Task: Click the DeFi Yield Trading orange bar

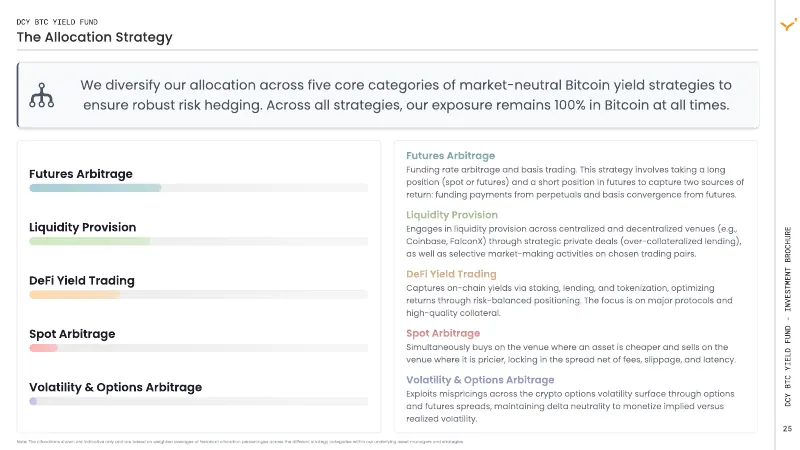Action: click(74, 295)
